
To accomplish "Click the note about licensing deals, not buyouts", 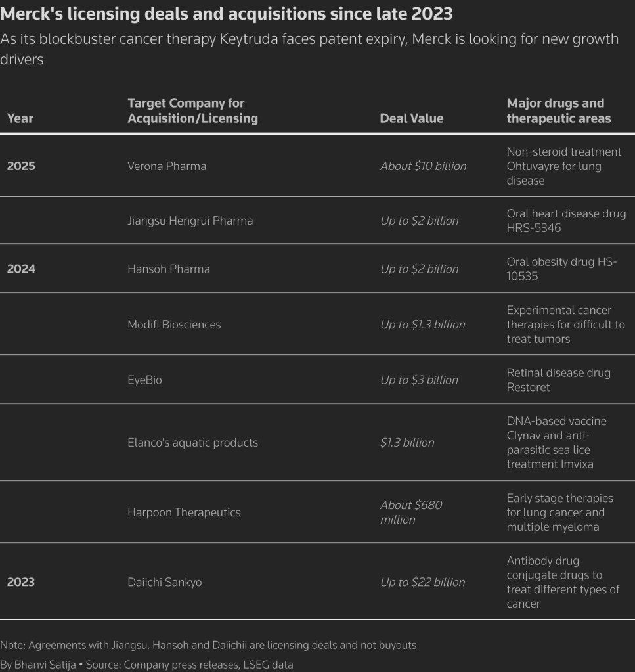I will (208, 645).
